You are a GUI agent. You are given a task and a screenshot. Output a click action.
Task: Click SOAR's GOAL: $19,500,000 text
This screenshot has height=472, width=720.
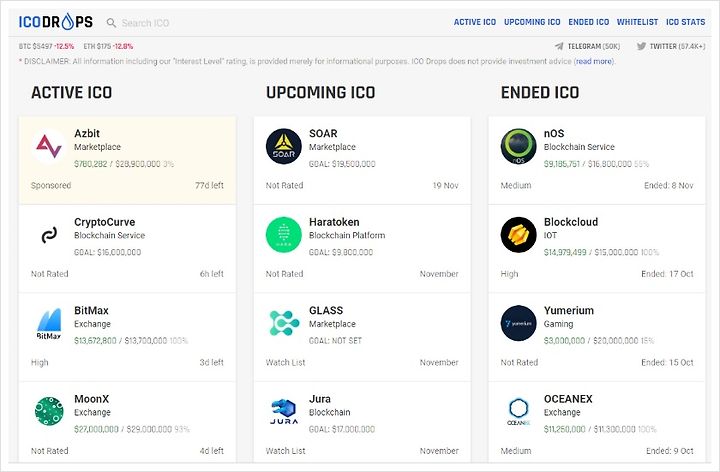coord(342,164)
